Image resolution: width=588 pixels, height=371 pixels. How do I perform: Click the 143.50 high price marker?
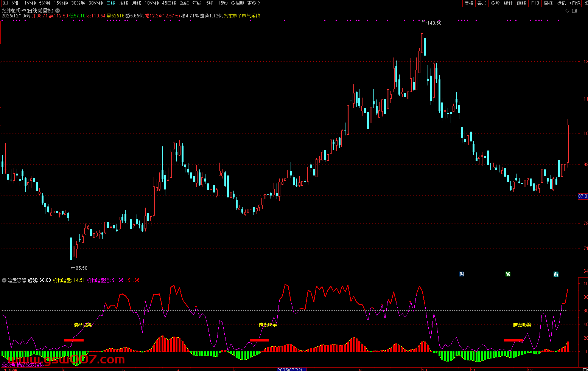click(434, 23)
